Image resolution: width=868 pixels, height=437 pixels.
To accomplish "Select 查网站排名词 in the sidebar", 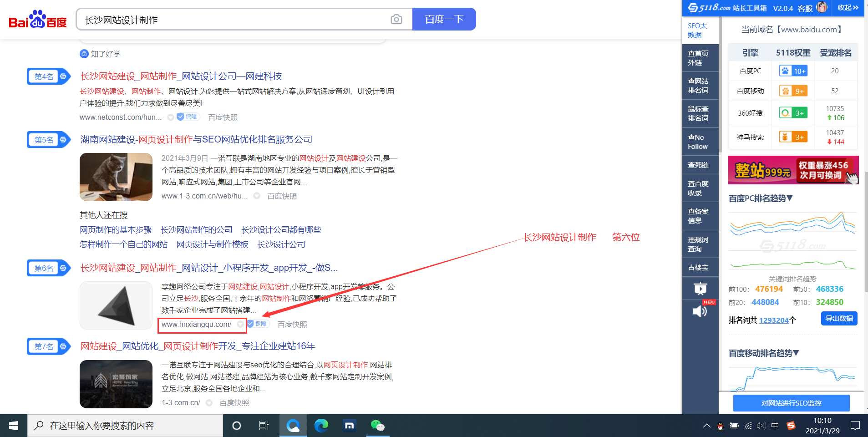I will (x=700, y=86).
